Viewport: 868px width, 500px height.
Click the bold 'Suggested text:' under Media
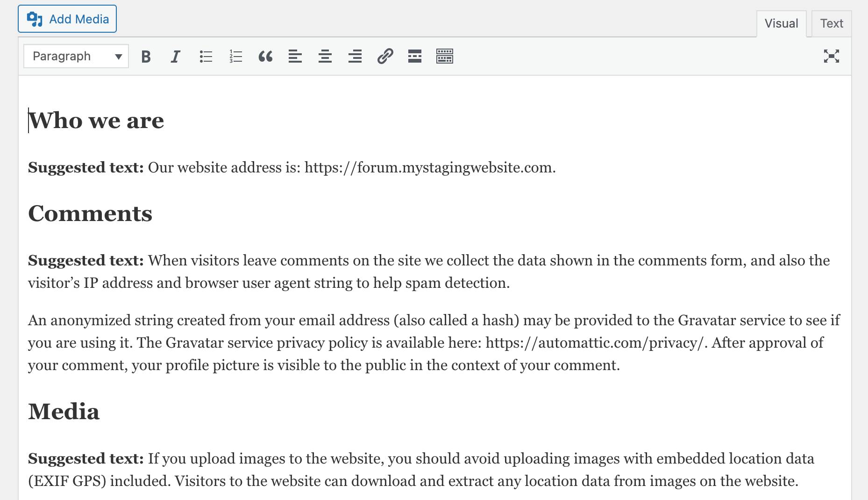click(x=86, y=458)
